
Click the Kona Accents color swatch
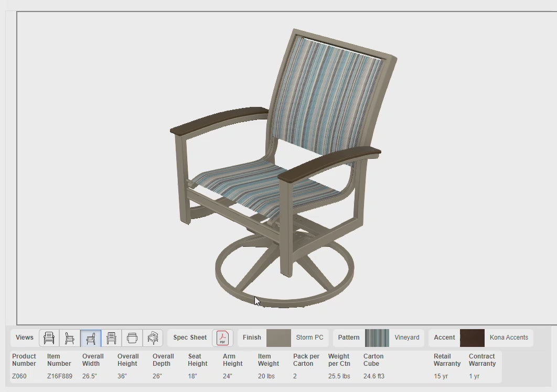pos(472,338)
